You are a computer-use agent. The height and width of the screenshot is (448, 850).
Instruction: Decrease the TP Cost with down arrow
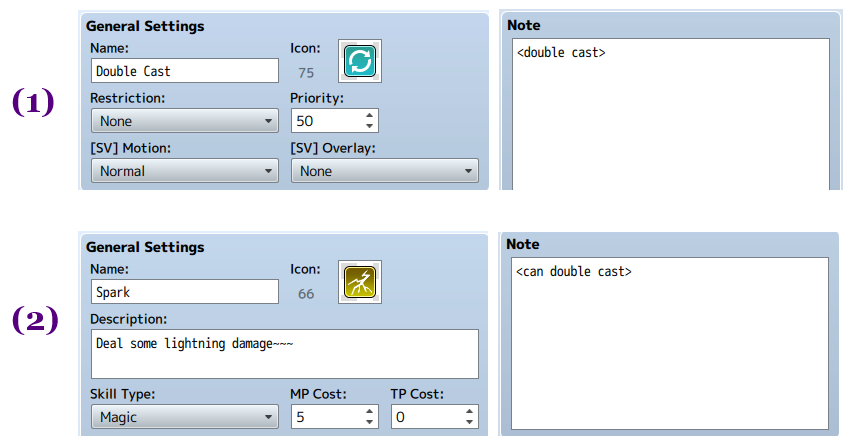click(469, 423)
